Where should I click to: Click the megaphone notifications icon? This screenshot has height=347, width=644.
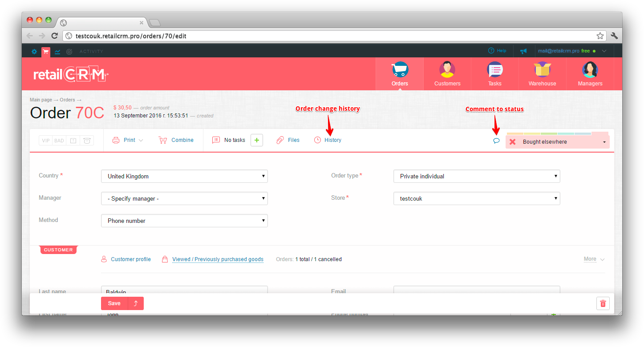(523, 51)
